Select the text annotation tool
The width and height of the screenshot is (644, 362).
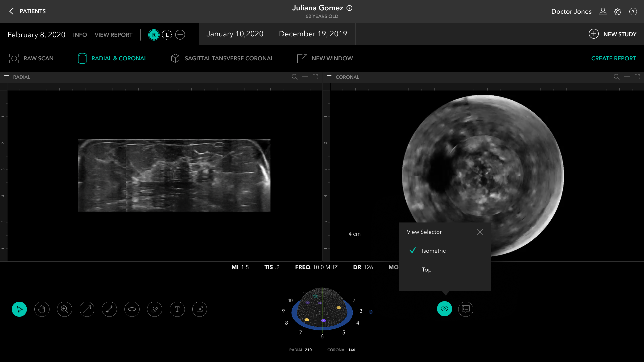pyautogui.click(x=177, y=309)
